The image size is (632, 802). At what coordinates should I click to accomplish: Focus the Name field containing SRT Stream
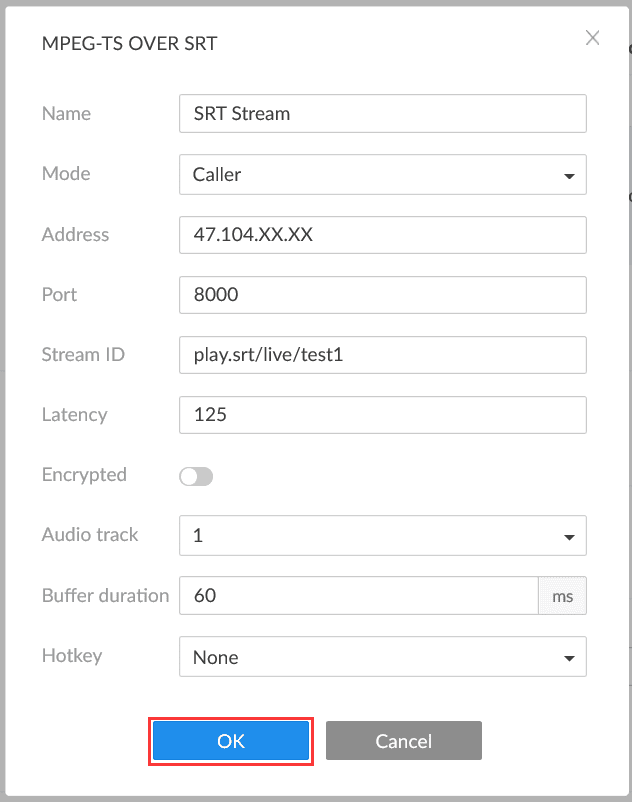click(382, 114)
